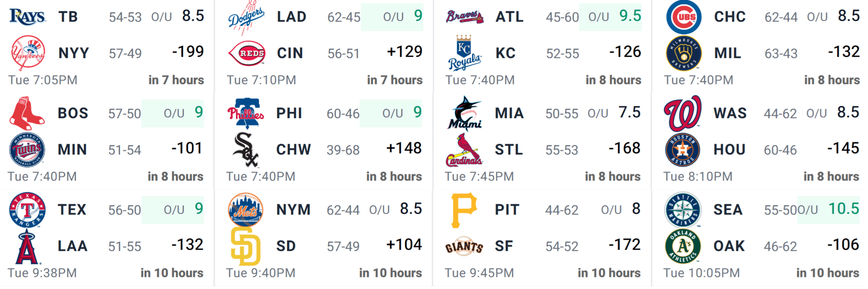
Task: Open the Houston Astros logo
Action: click(x=683, y=149)
